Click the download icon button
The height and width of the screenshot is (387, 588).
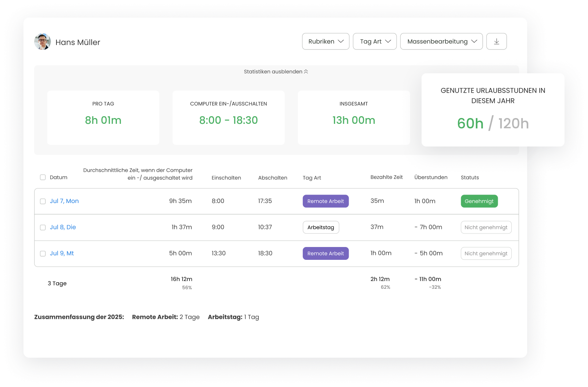[496, 41]
